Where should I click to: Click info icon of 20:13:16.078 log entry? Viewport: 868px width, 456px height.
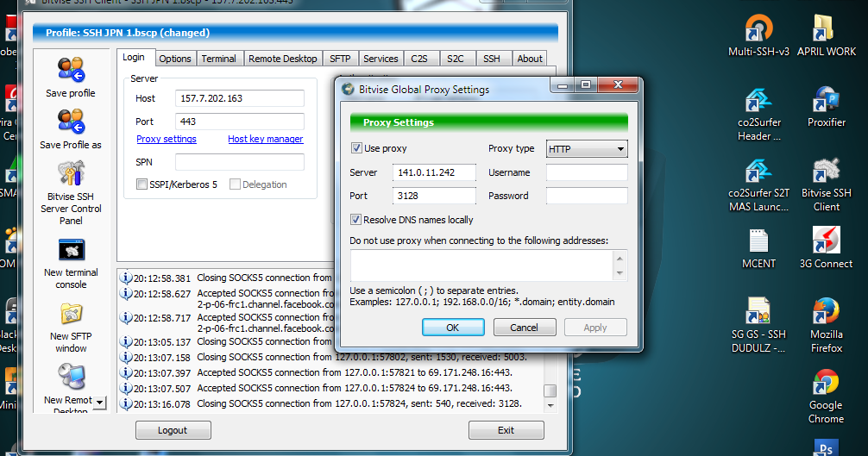pos(126,403)
